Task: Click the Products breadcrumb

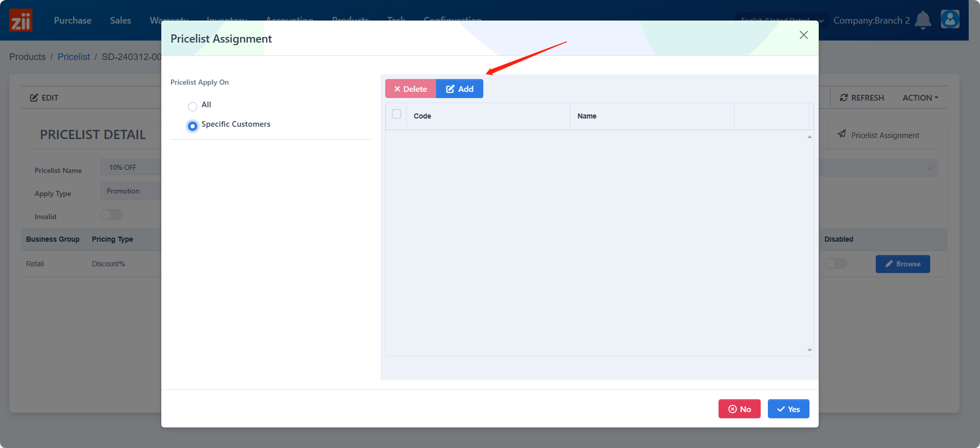Action: (x=27, y=57)
